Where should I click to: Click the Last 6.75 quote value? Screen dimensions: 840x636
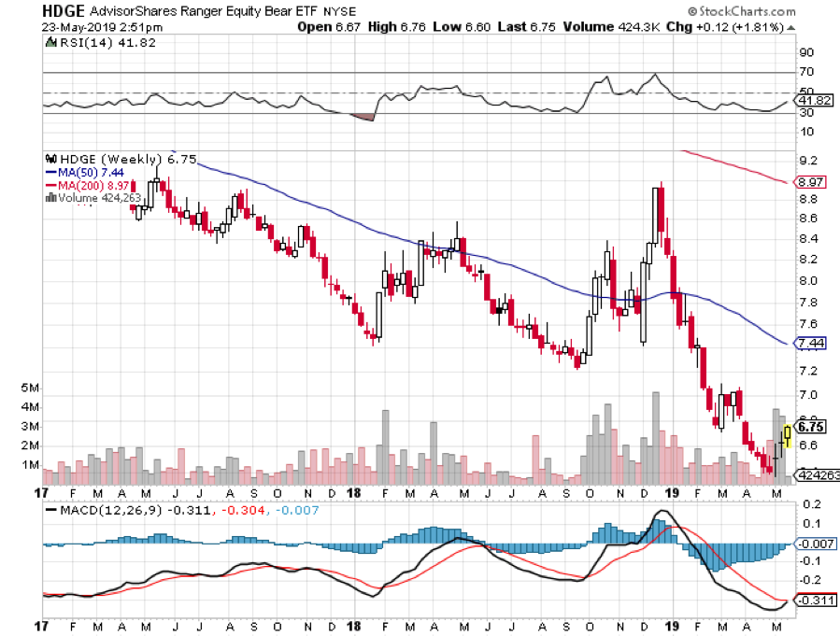click(527, 27)
